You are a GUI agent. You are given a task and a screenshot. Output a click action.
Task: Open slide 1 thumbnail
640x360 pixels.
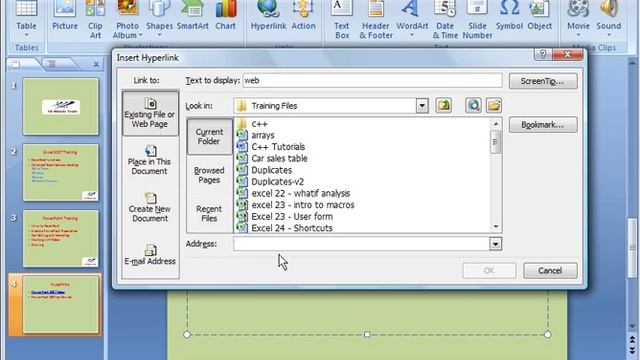tap(61, 107)
